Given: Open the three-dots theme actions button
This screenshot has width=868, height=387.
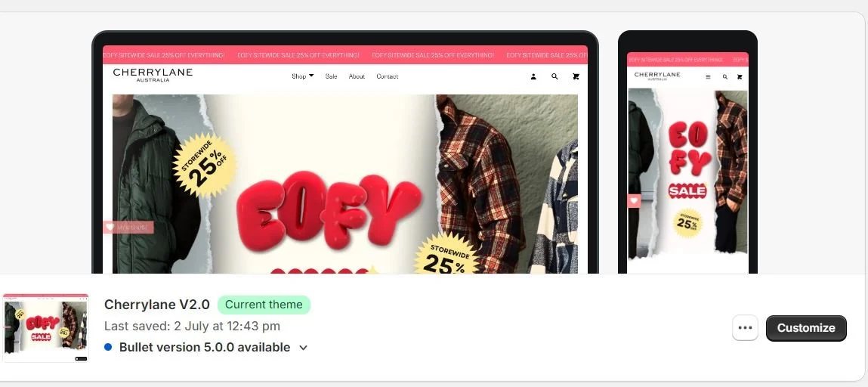Looking at the screenshot, I should tap(745, 328).
